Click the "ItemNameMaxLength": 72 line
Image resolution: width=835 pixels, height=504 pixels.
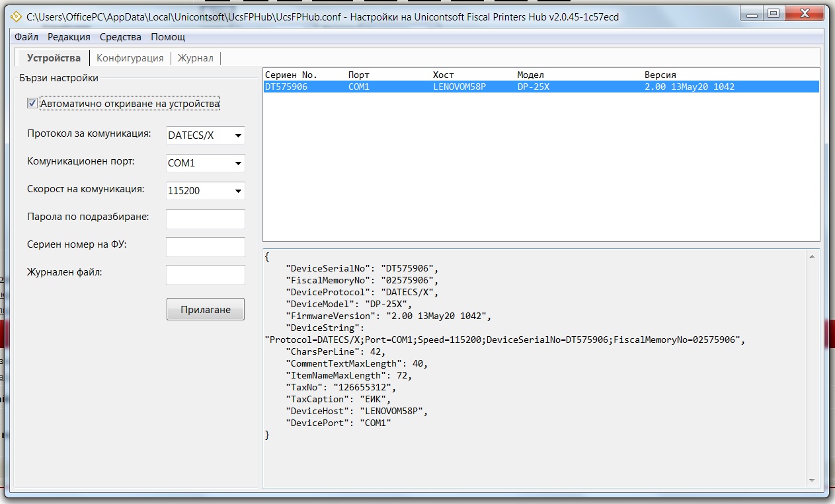pos(349,375)
